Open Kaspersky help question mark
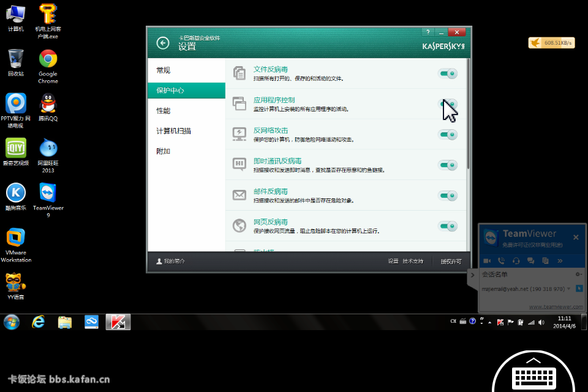Screen dimensions: 588x392 tap(428, 32)
